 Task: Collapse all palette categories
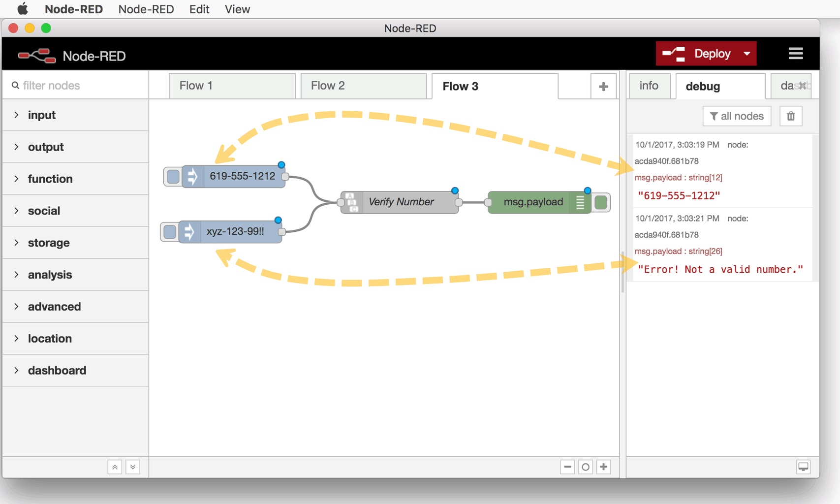pos(115,467)
